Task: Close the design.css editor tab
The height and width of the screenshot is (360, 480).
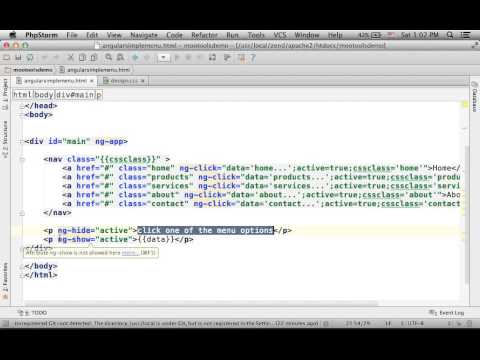Action: (x=143, y=81)
